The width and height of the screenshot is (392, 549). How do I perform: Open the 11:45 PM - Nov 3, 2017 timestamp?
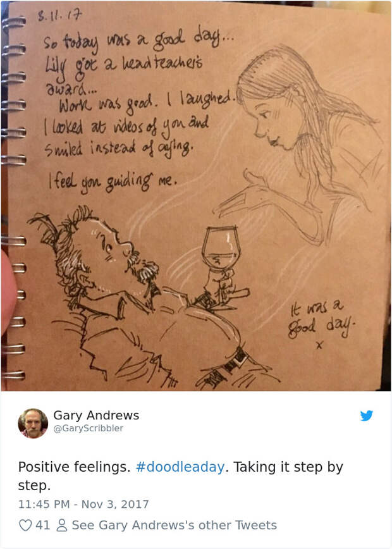coord(83,504)
